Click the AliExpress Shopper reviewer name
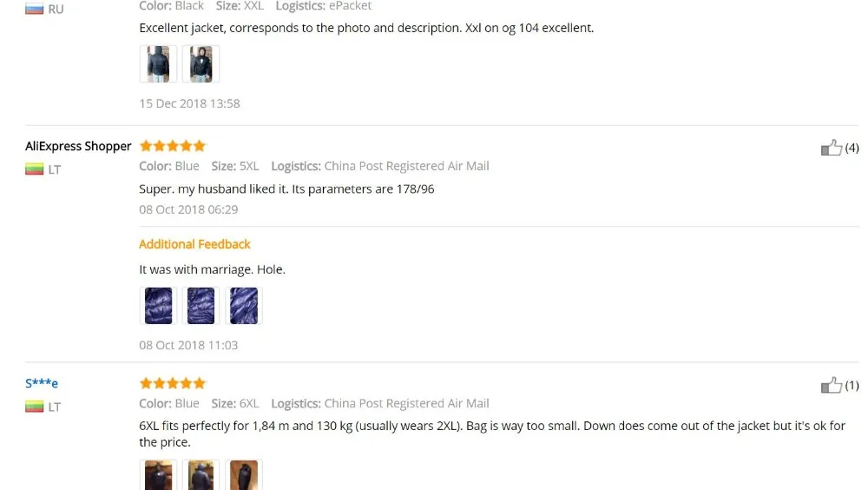 pos(78,146)
